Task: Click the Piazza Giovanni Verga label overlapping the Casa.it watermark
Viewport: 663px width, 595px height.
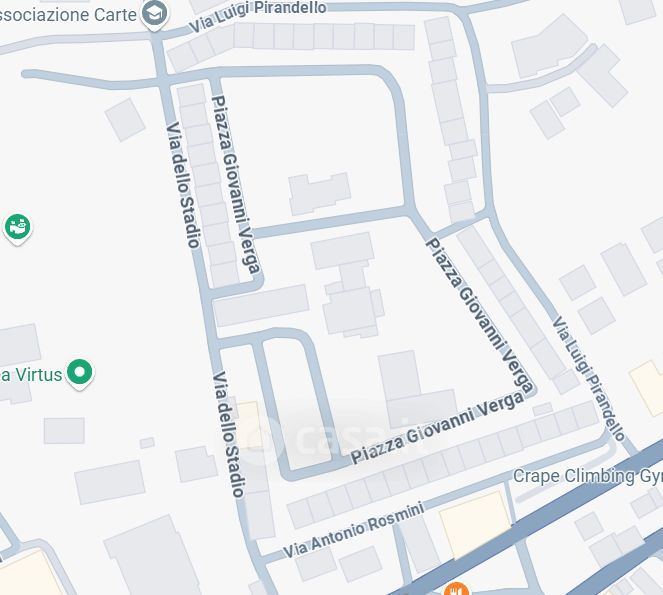Action: tap(438, 427)
